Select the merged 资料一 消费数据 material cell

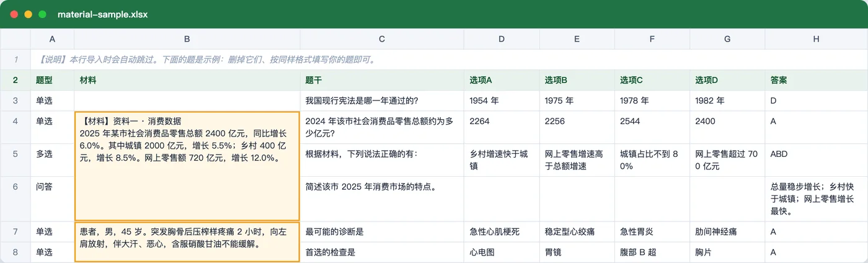coord(187,166)
